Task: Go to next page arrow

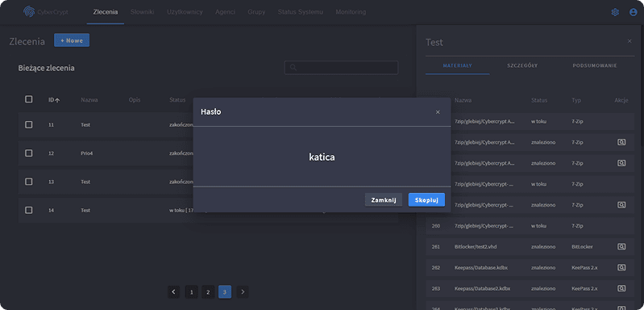Action: coord(243,292)
